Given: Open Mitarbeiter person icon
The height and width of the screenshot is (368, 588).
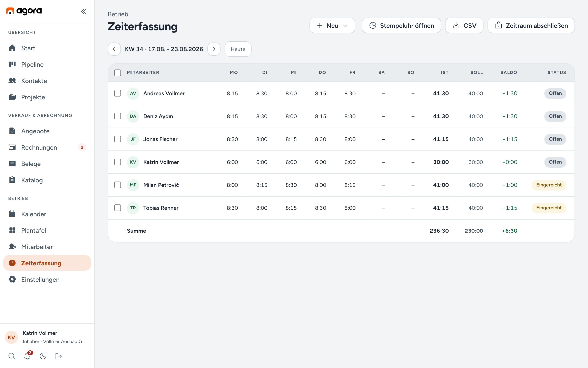Looking at the screenshot, I should coord(12,247).
